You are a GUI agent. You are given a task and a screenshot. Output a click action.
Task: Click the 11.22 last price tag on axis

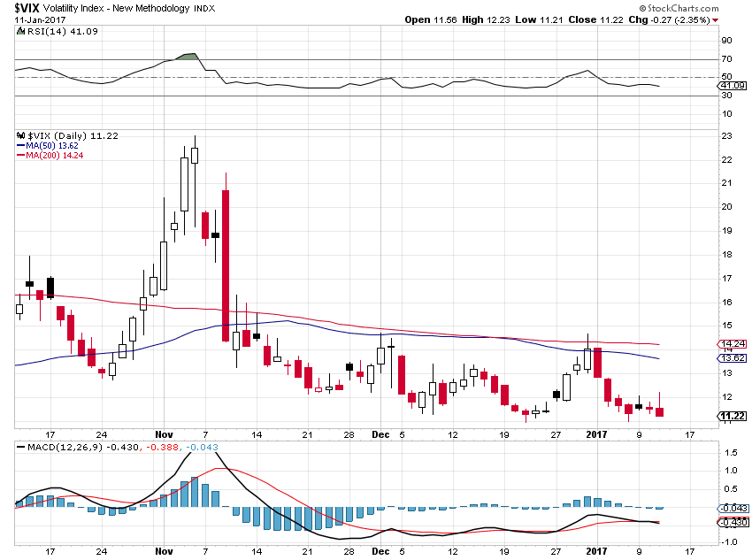point(733,416)
